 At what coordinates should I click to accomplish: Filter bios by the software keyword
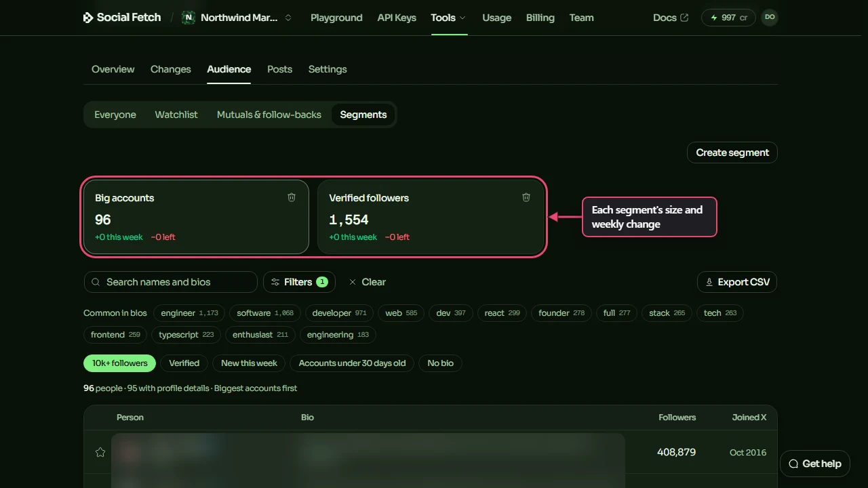pos(265,313)
